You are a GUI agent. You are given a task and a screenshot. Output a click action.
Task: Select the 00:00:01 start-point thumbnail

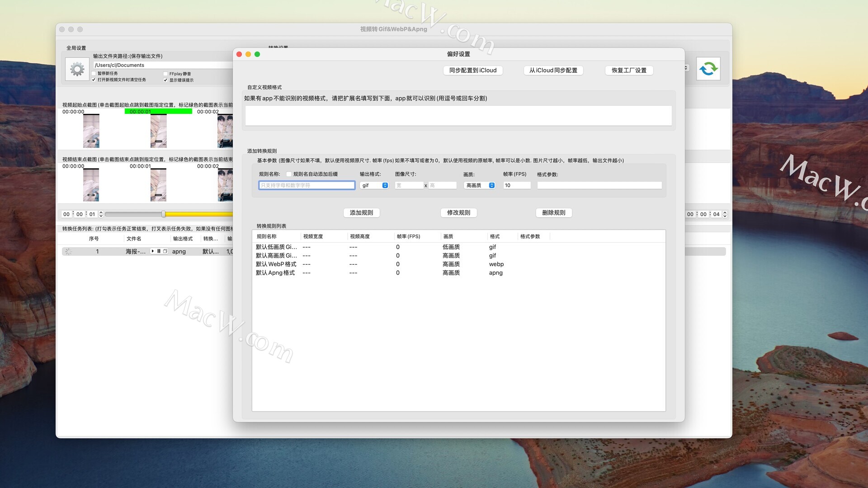coord(158,131)
